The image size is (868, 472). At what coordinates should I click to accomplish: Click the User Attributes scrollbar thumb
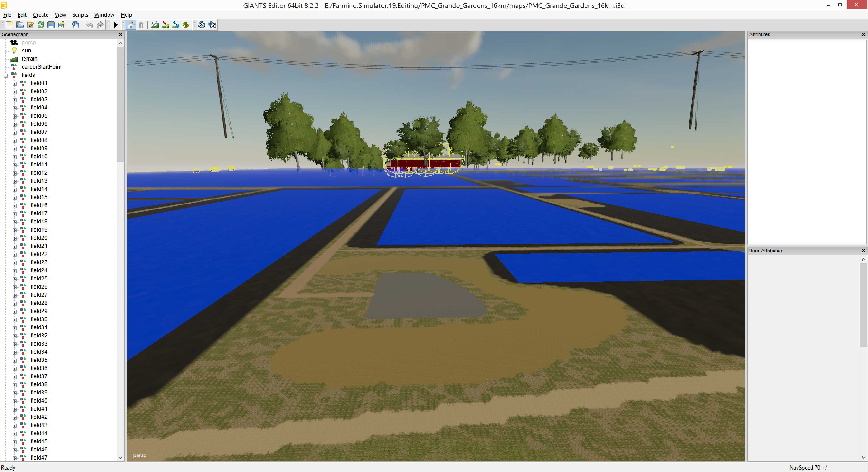pyautogui.click(x=863, y=305)
